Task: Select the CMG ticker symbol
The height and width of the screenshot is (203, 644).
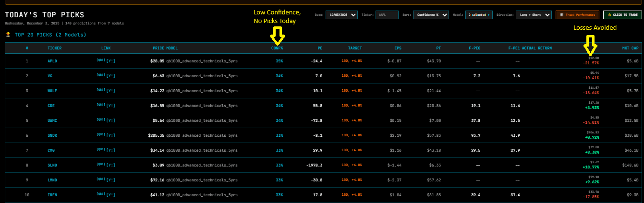Action: [51, 150]
